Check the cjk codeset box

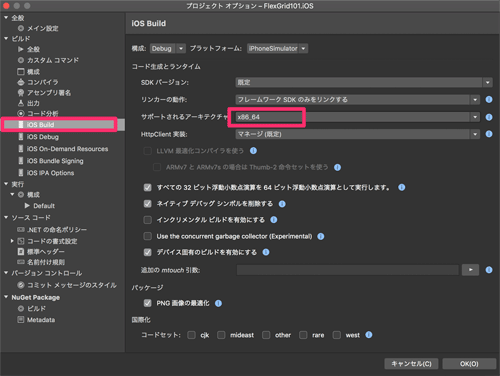(x=191, y=335)
